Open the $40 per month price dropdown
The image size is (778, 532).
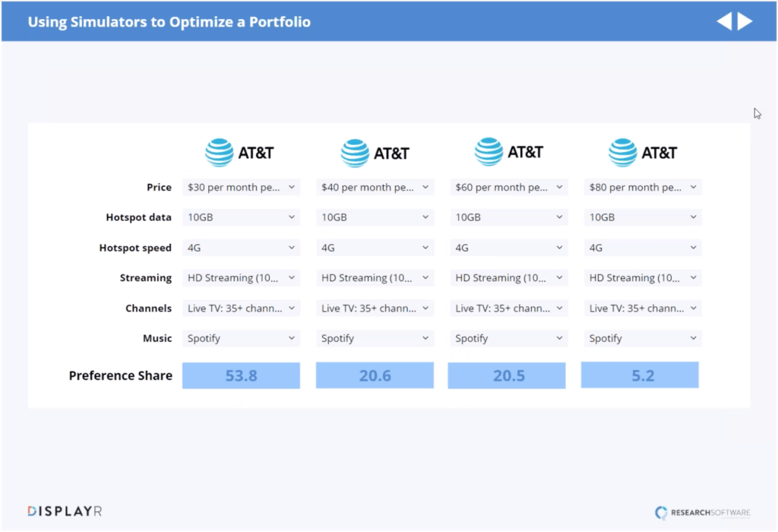point(375,187)
